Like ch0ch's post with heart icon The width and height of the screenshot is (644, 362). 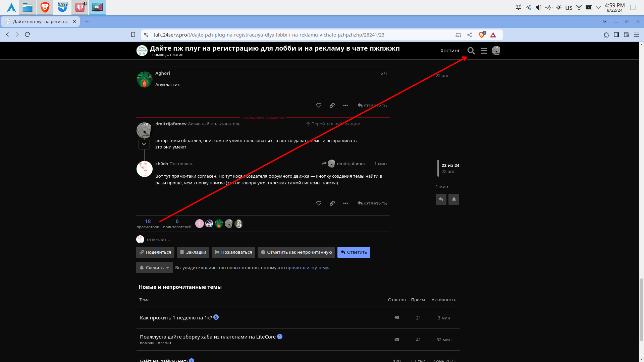[x=319, y=203]
